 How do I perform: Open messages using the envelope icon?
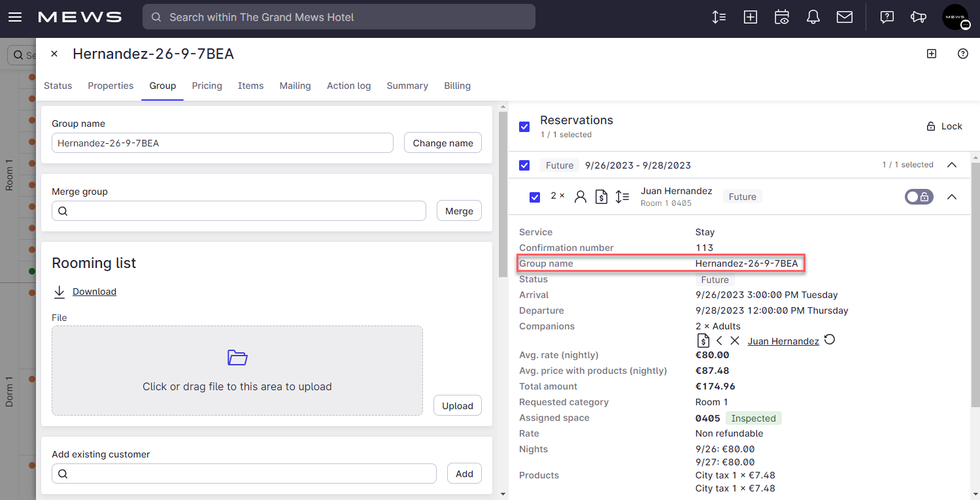point(844,17)
